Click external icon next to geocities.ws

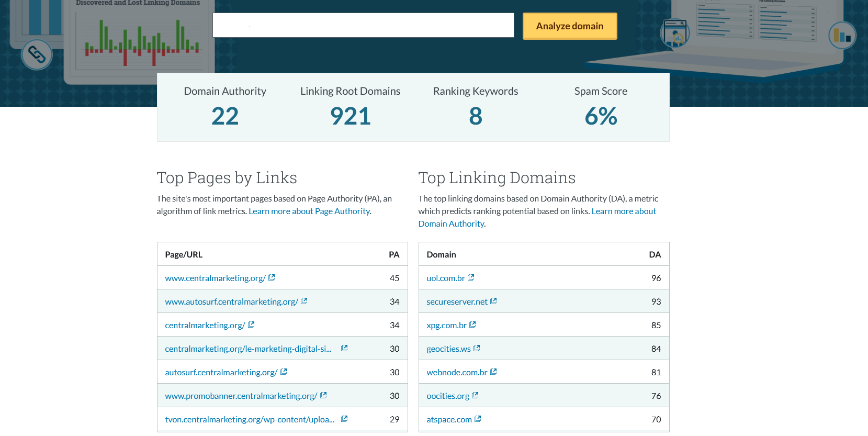(477, 348)
